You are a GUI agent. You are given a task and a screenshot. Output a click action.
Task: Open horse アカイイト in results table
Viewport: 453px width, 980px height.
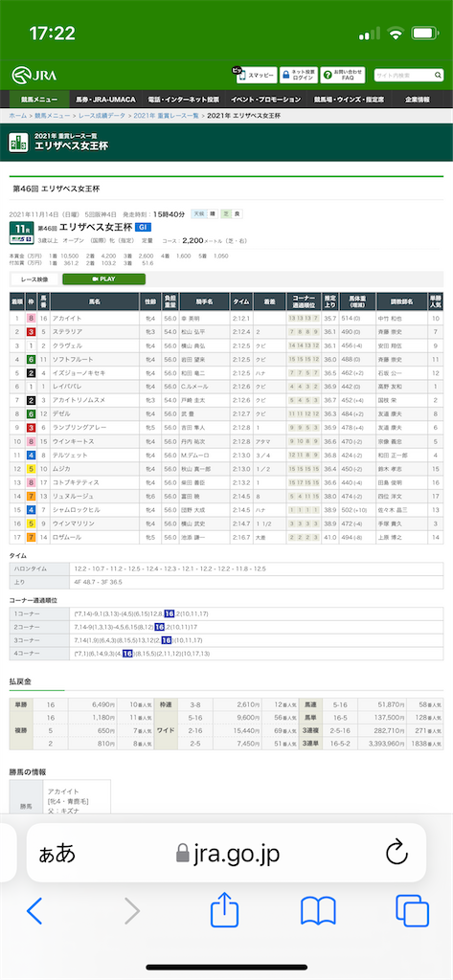click(x=67, y=318)
